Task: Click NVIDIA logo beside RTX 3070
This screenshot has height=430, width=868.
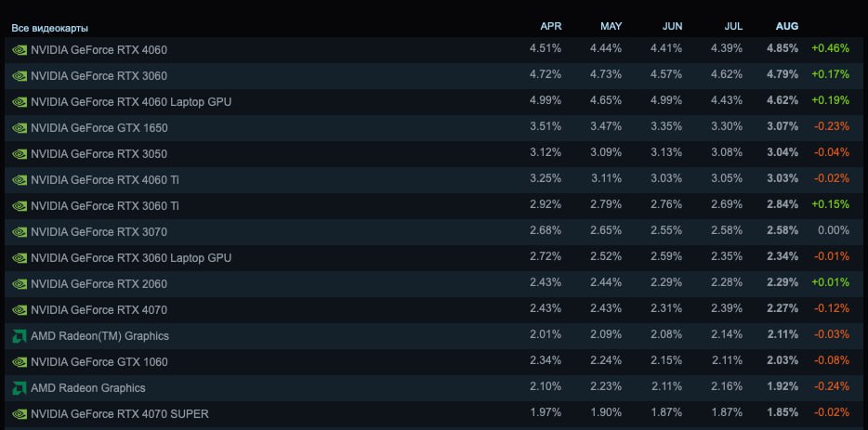Action: pos(20,232)
